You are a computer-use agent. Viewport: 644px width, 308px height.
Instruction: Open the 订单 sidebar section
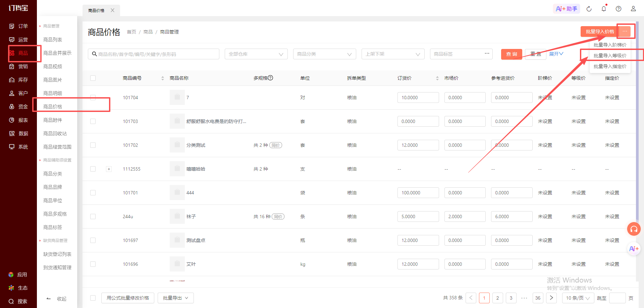(x=18, y=26)
